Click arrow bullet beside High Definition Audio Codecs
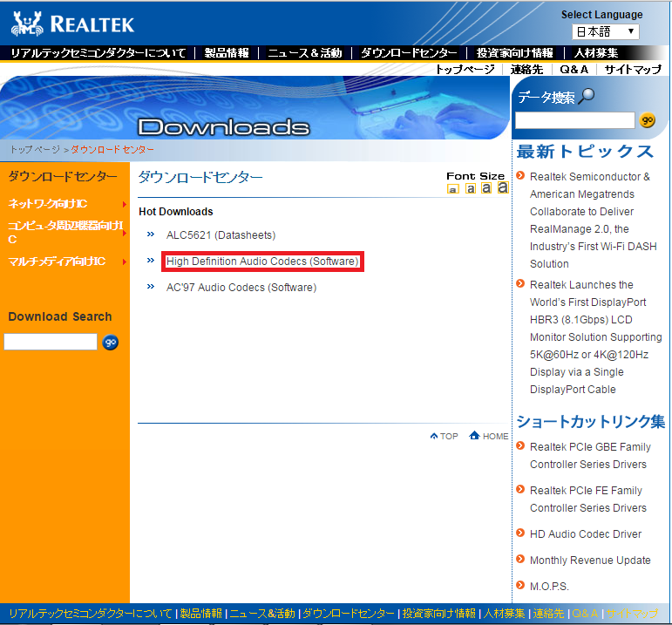Screen dimensions: 672x625 [151, 261]
